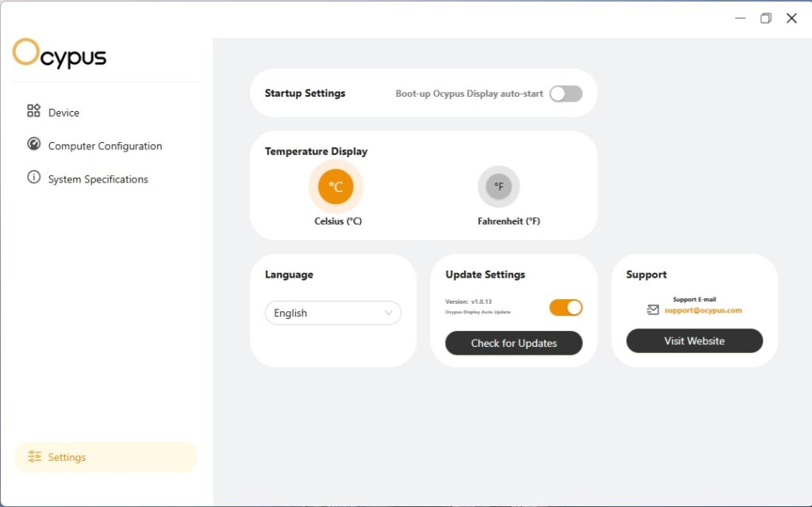Click the Language heading
Image resolution: width=812 pixels, height=507 pixels.
289,275
